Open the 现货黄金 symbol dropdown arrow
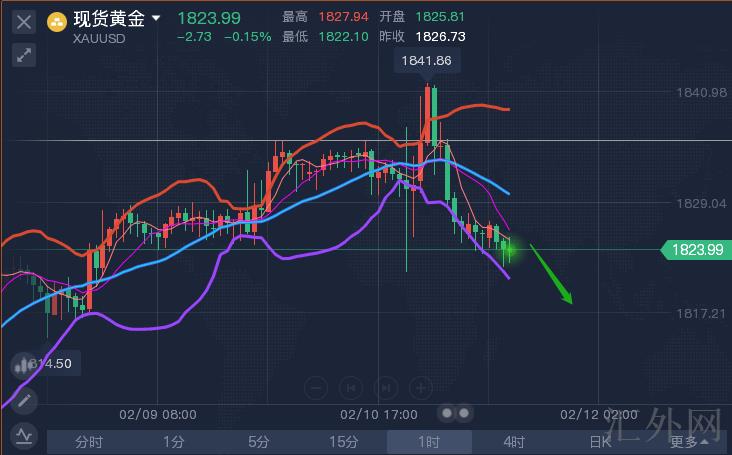Screen dimensions: 732x455 point(156,18)
